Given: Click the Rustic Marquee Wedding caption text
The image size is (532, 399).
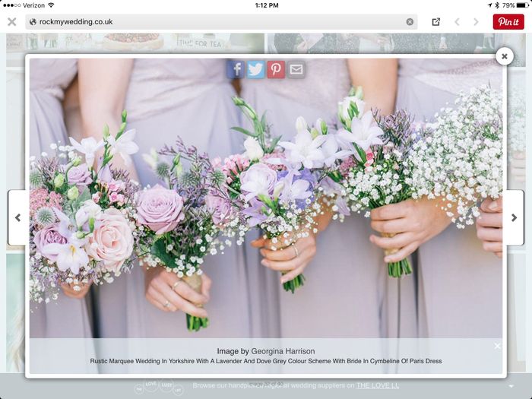Looking at the screenshot, I should 266,361.
